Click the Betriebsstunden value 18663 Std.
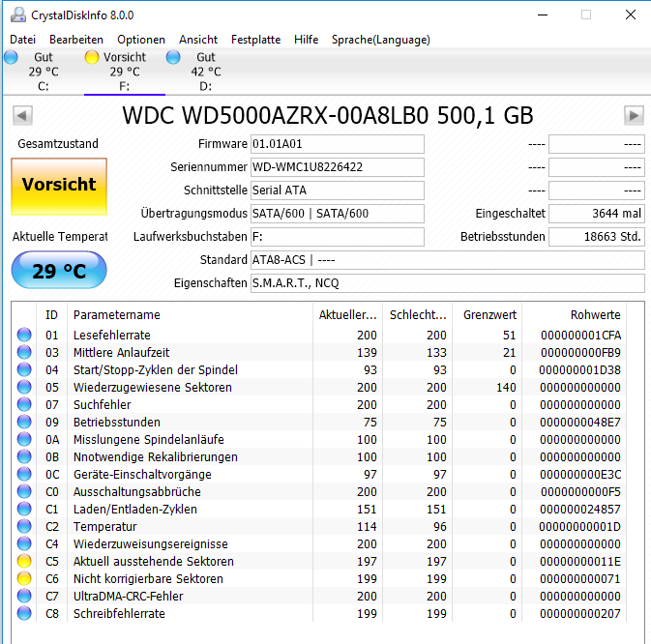 coord(597,237)
